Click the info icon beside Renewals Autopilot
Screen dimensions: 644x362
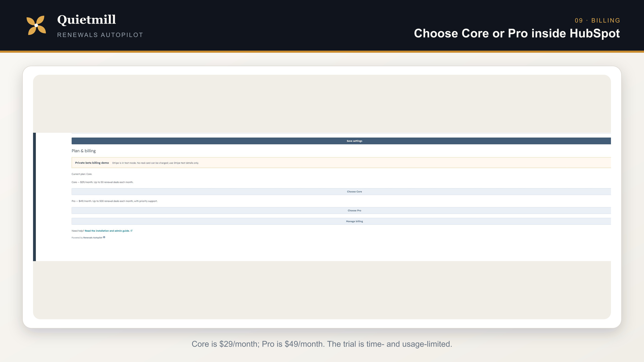pyautogui.click(x=104, y=237)
